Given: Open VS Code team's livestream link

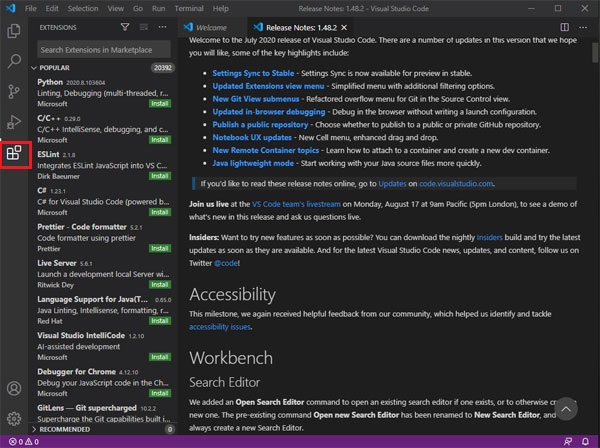Looking at the screenshot, I should 296,204.
